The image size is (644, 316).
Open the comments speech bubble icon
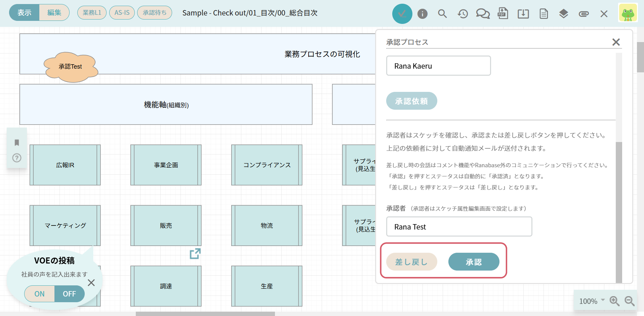point(483,14)
